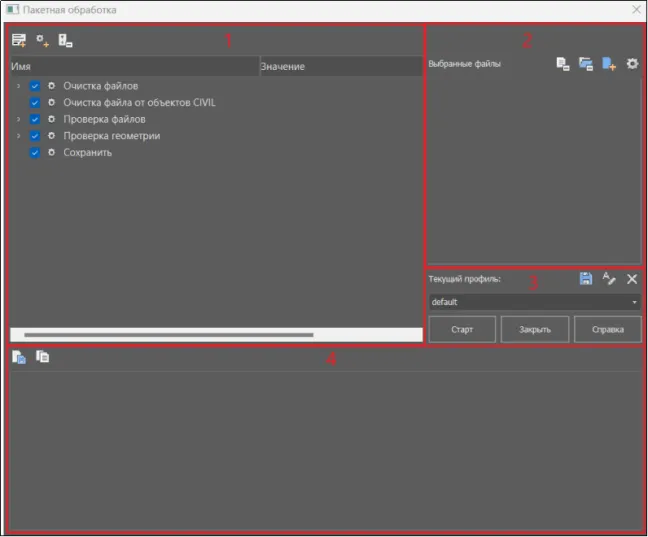
Task: Rename the current profile with the pencil icon
Action: tap(609, 279)
